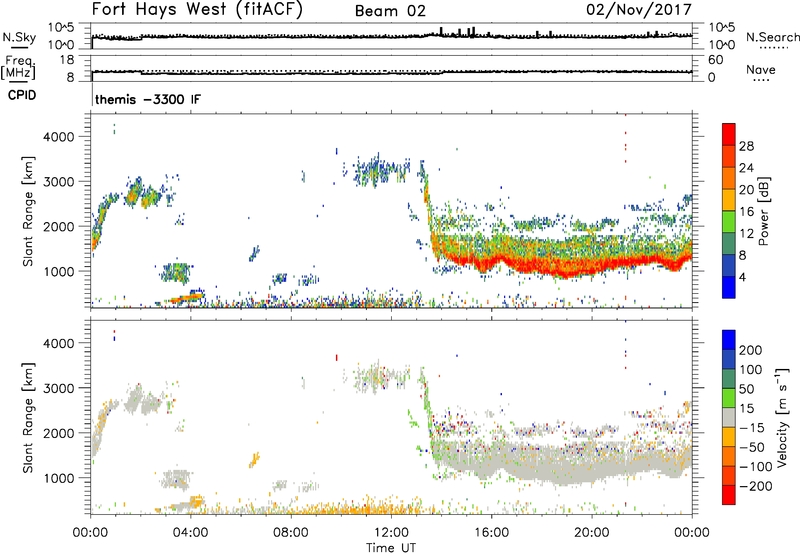Click the 1000 tick on velocity panel axis
Viewport: 800px width, 554px height.
[x=58, y=478]
